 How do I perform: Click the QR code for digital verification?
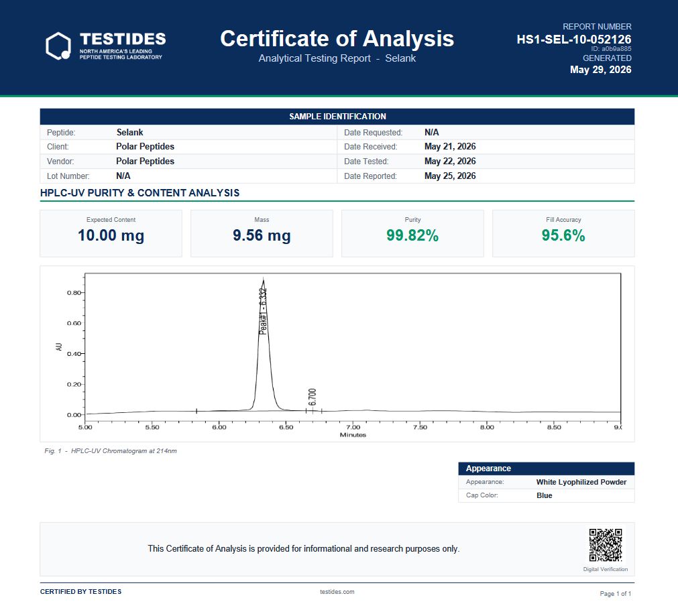coord(606,545)
